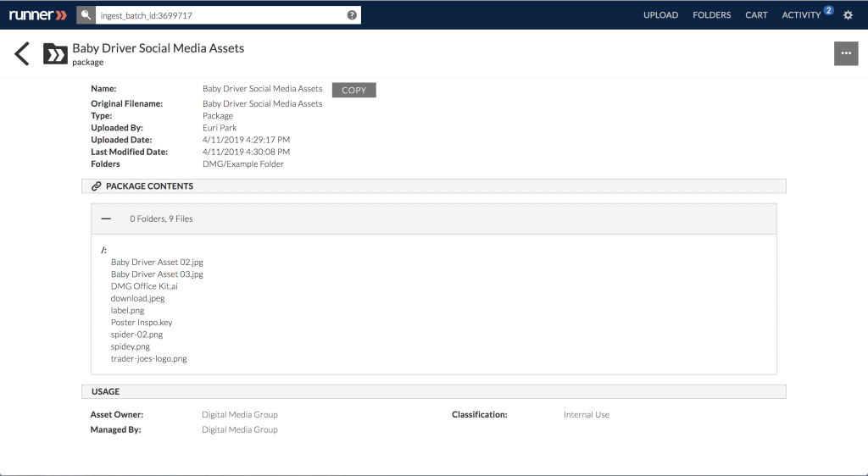Click the page title Baby Driver Social Media Assets
868x476 pixels.
(159, 48)
